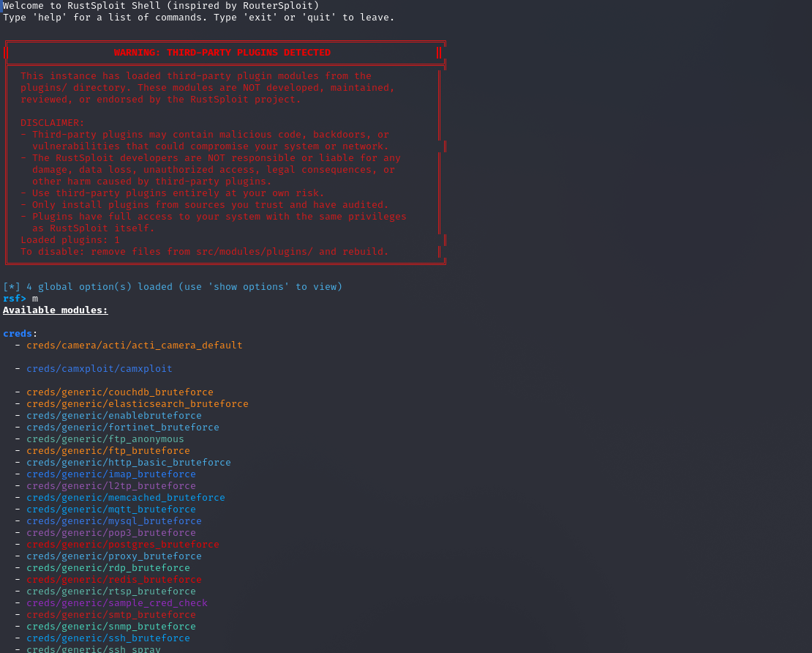
Task: Select creds/generic/mqtt_bruteforce line
Action: click(x=111, y=510)
